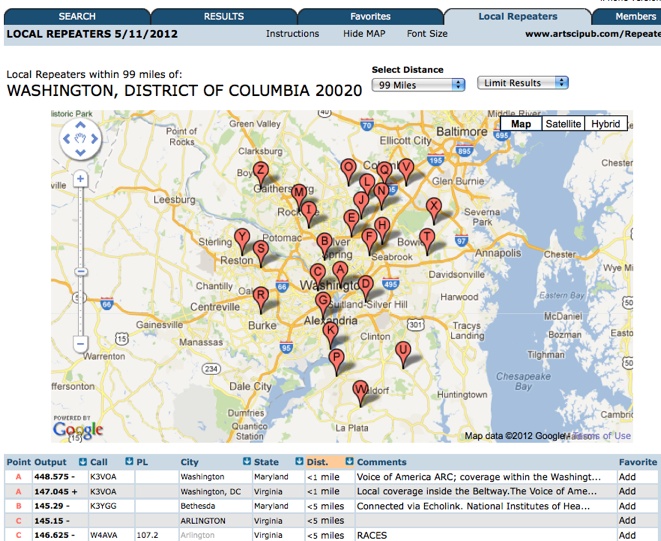Click map marker X near Severna Park

coord(434,209)
